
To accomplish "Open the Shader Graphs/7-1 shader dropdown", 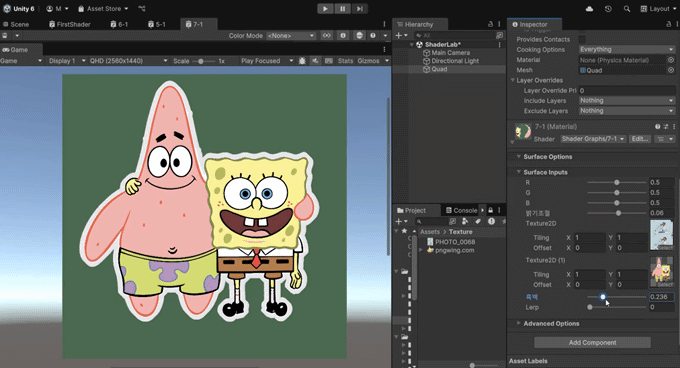I will click(593, 139).
